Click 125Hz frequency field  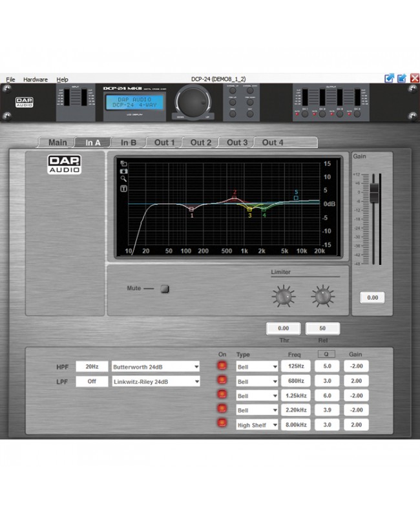click(x=296, y=366)
